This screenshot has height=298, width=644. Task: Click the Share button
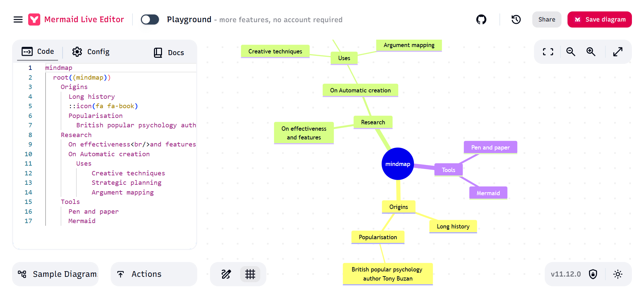click(547, 19)
